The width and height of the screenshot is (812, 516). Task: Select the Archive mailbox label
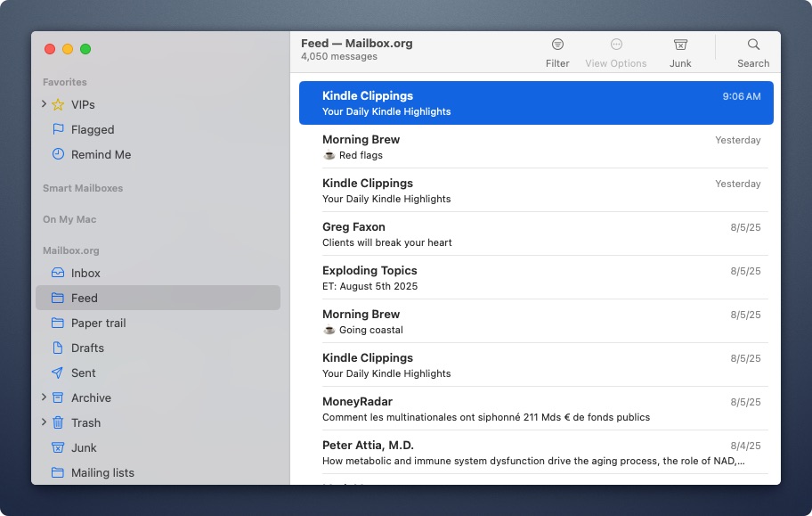point(91,397)
